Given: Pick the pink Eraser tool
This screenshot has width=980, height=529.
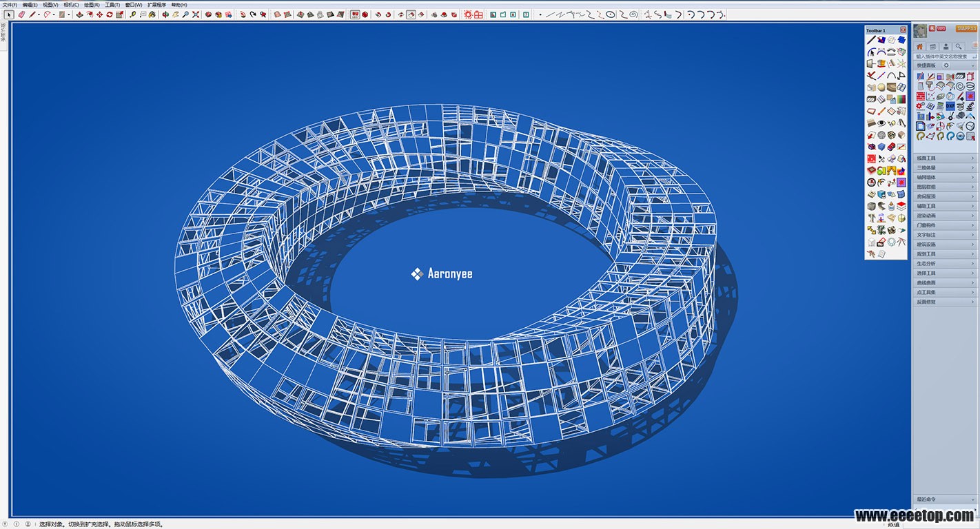Looking at the screenshot, I should pyautogui.click(x=21, y=14).
